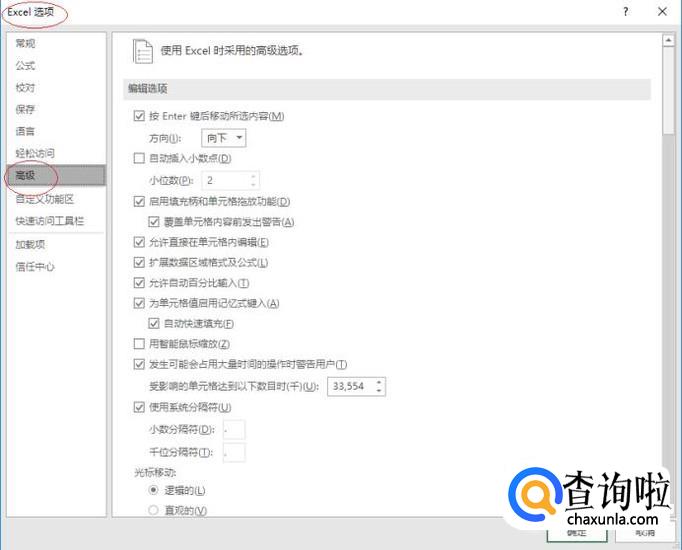
Task: Click the 小数分隔符 input box
Action: coord(234,430)
